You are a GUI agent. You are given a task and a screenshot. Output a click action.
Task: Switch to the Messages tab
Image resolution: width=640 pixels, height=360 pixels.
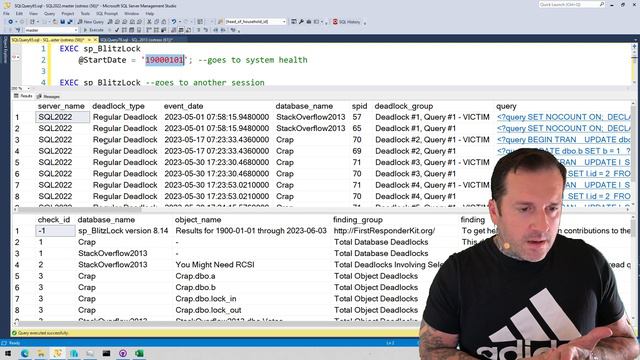point(49,96)
